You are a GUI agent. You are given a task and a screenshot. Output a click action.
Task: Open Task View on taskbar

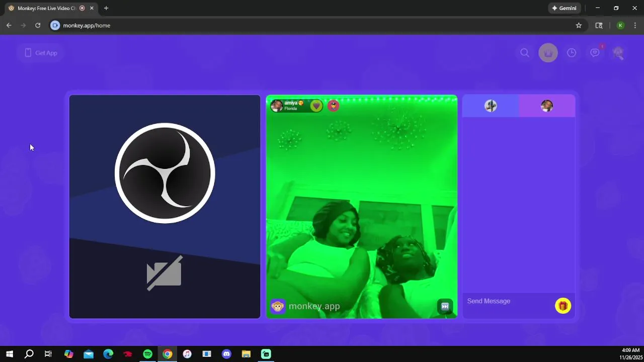click(48, 354)
